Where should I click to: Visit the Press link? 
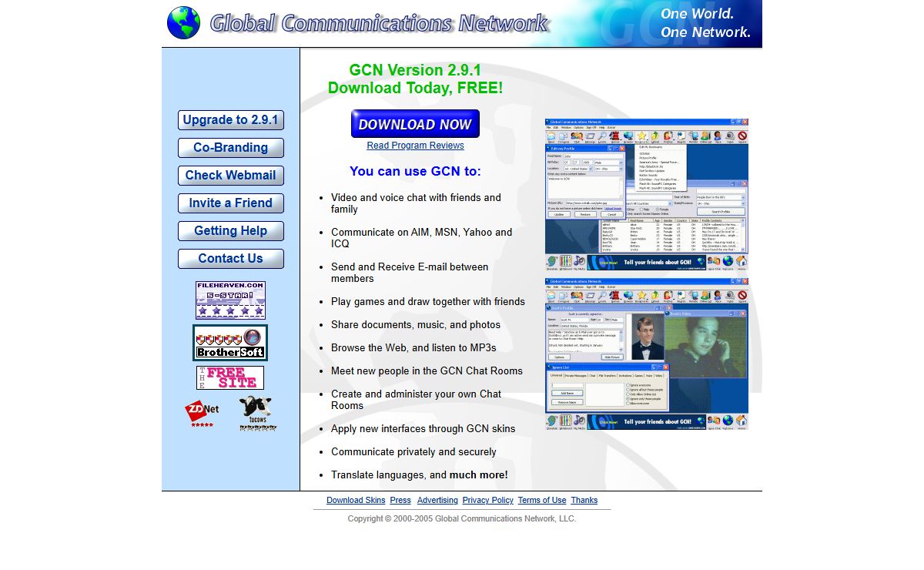(400, 501)
